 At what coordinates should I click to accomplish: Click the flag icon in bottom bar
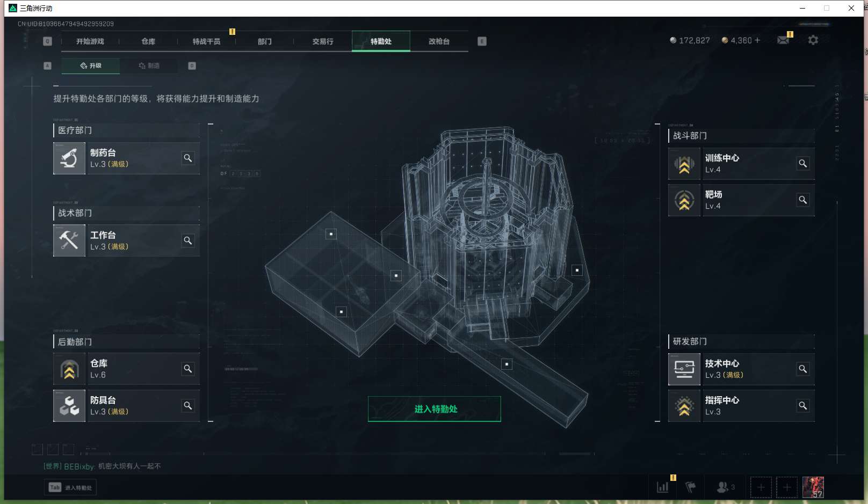691,487
